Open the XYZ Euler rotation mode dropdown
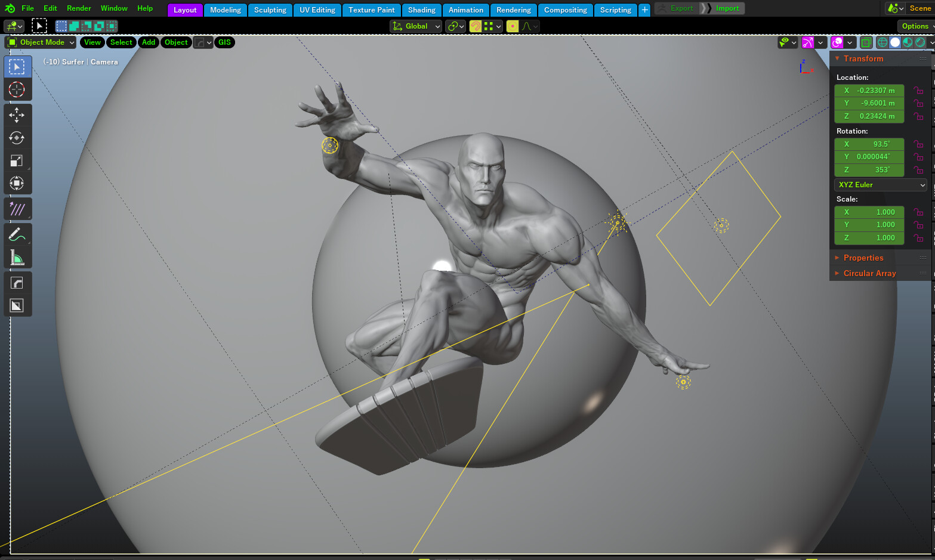The width and height of the screenshot is (935, 560). pos(881,185)
